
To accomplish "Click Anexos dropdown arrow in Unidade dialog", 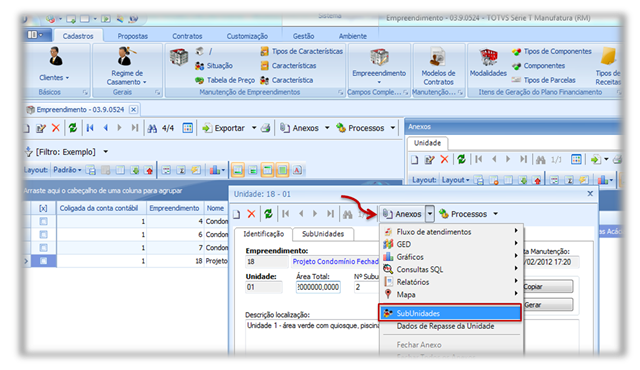I will click(430, 214).
